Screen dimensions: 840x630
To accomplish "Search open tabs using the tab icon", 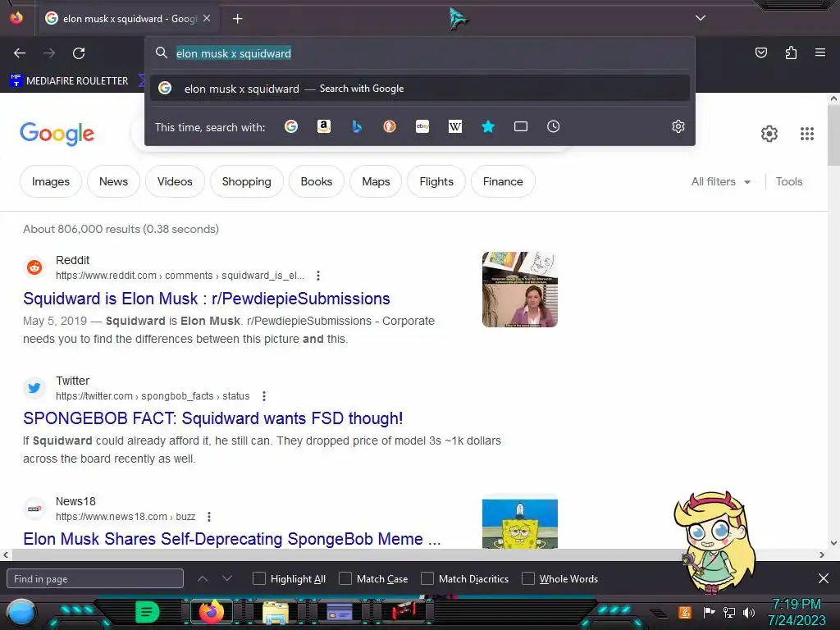I will (521, 126).
